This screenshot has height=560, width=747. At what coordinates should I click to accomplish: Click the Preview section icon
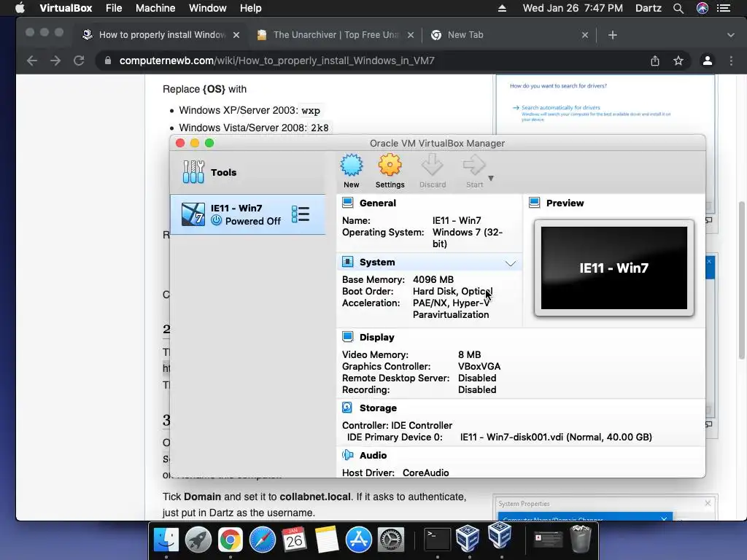click(535, 203)
